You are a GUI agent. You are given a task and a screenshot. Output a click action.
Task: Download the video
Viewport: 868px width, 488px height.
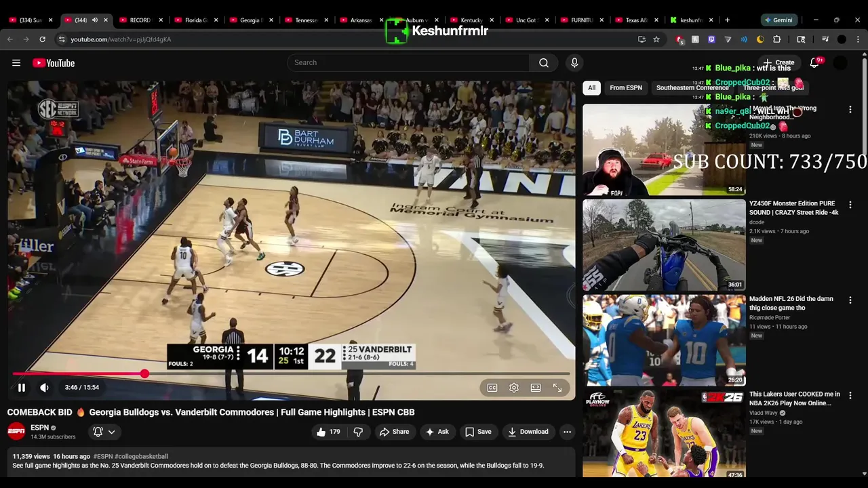[x=528, y=432]
